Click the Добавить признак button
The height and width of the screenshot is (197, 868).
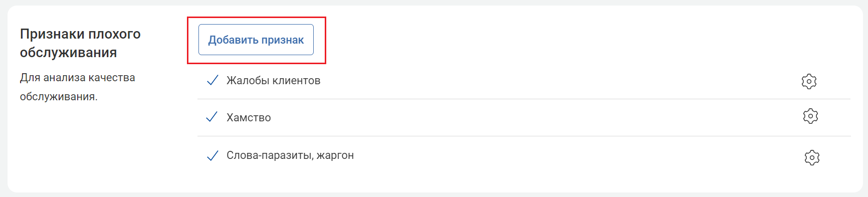pyautogui.click(x=256, y=40)
